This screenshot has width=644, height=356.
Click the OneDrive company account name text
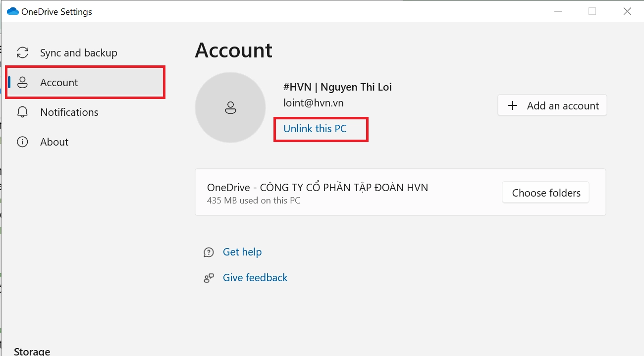tap(317, 188)
